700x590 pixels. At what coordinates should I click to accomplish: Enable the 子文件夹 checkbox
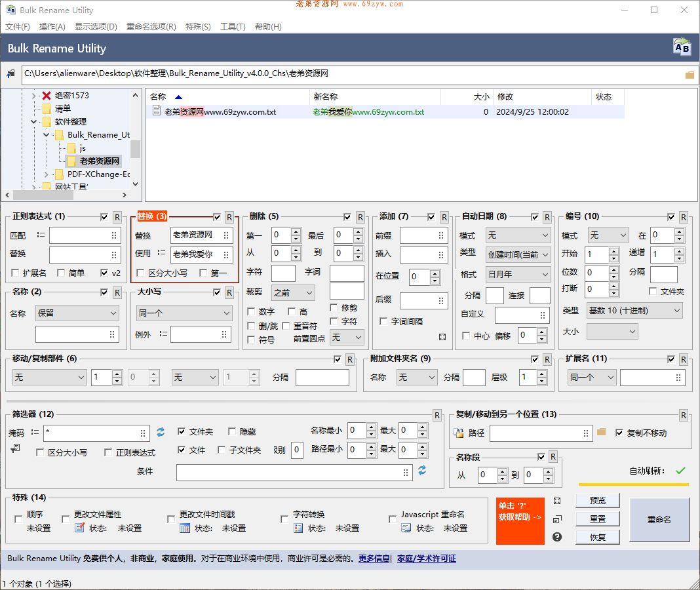pyautogui.click(x=222, y=450)
